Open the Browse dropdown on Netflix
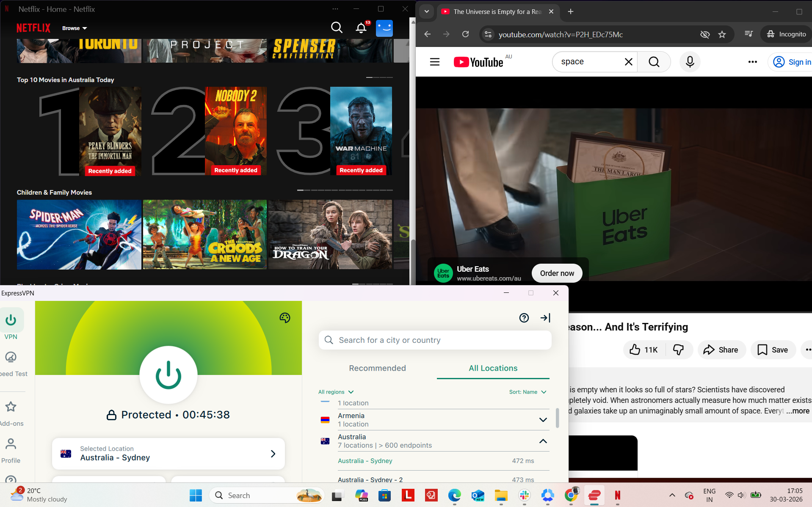The height and width of the screenshot is (507, 812). coord(74,28)
